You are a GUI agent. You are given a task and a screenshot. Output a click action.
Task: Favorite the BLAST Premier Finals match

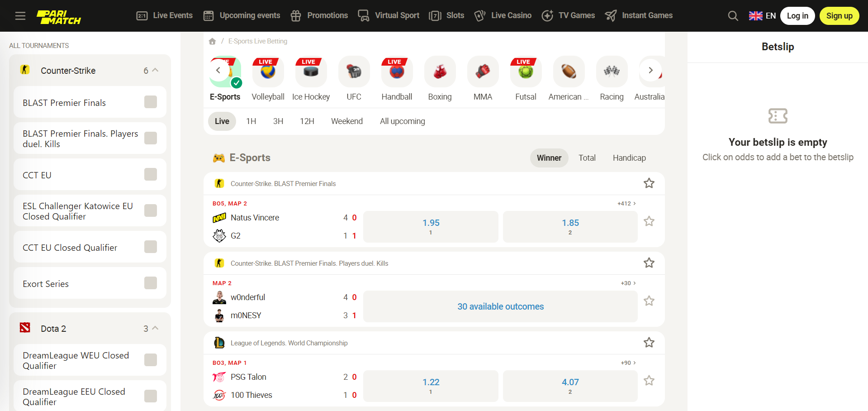point(649,183)
